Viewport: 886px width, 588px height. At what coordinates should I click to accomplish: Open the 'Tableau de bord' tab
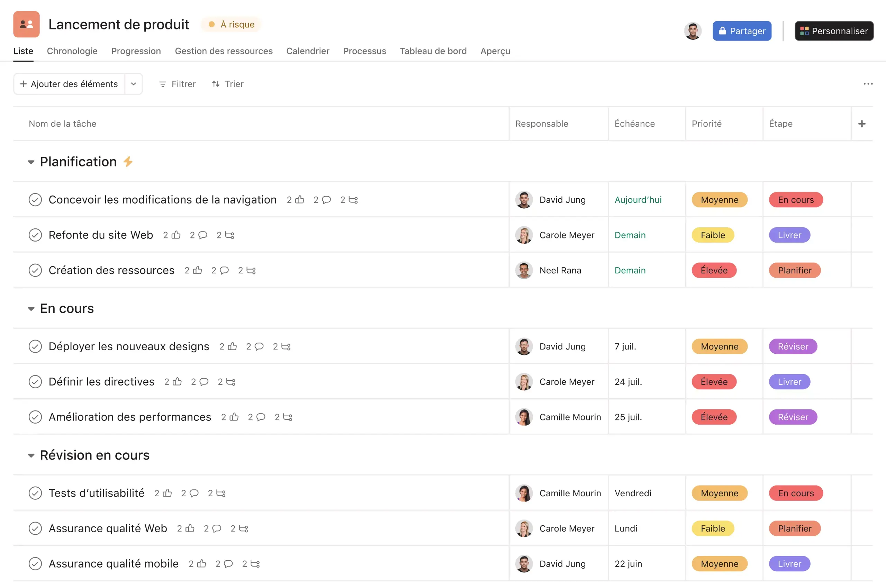click(433, 51)
